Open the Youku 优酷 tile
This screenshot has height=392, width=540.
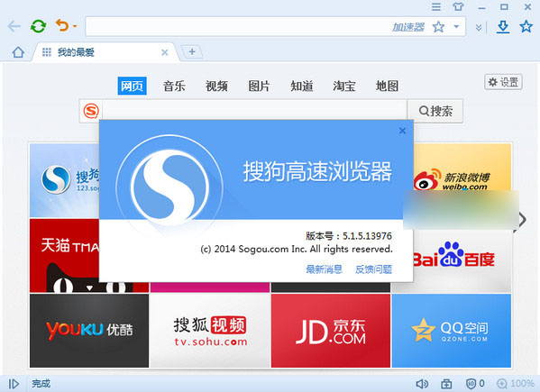tap(89, 331)
